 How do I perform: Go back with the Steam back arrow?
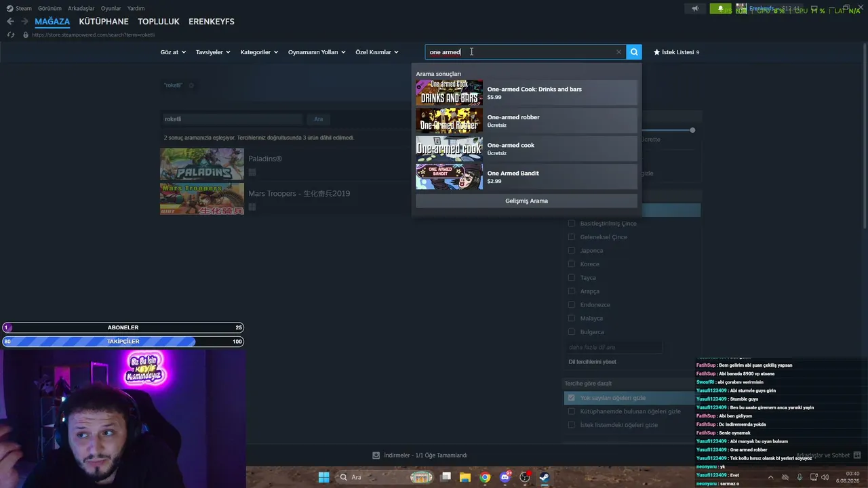tap(10, 22)
